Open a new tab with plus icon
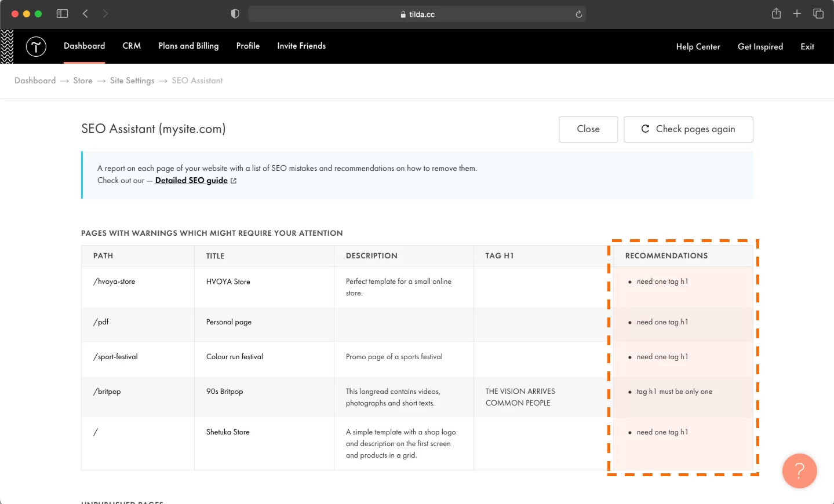 [797, 13]
